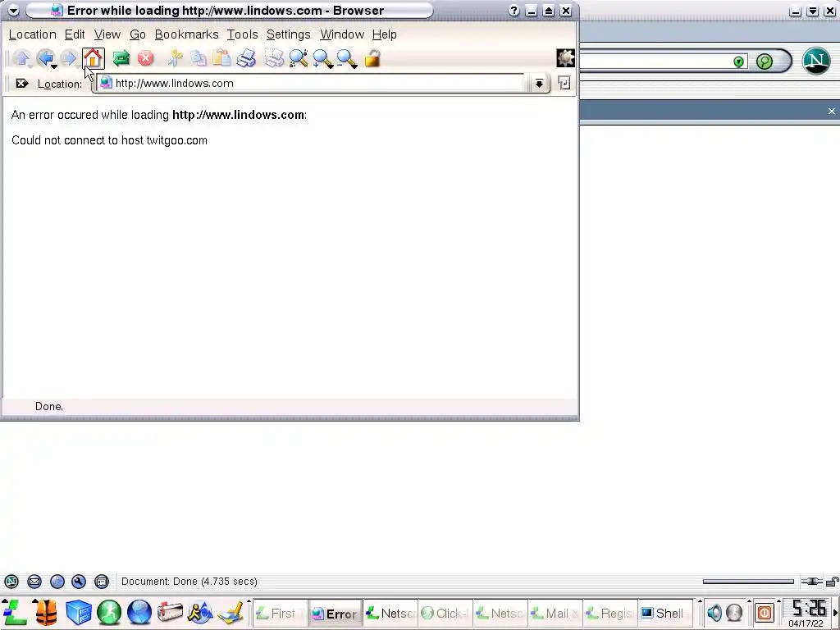This screenshot has height=630, width=840.
Task: Launch the green Click-N-Run icon
Action: (109, 612)
